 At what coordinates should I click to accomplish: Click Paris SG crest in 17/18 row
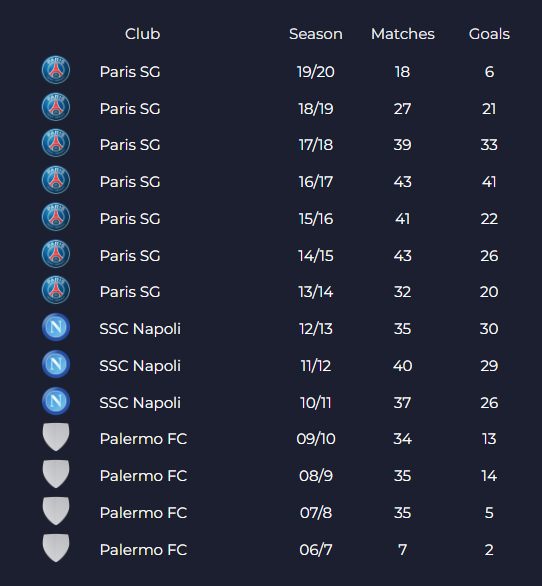point(56,143)
